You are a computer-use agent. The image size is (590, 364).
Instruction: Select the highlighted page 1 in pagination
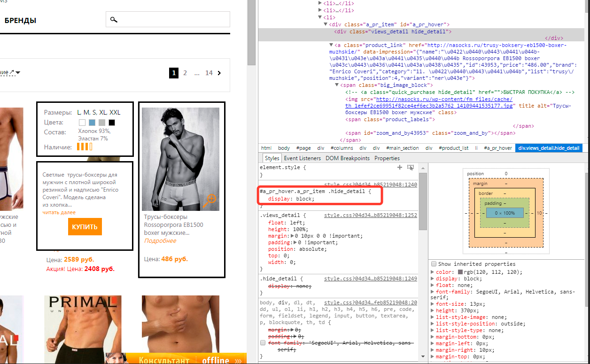coord(174,73)
